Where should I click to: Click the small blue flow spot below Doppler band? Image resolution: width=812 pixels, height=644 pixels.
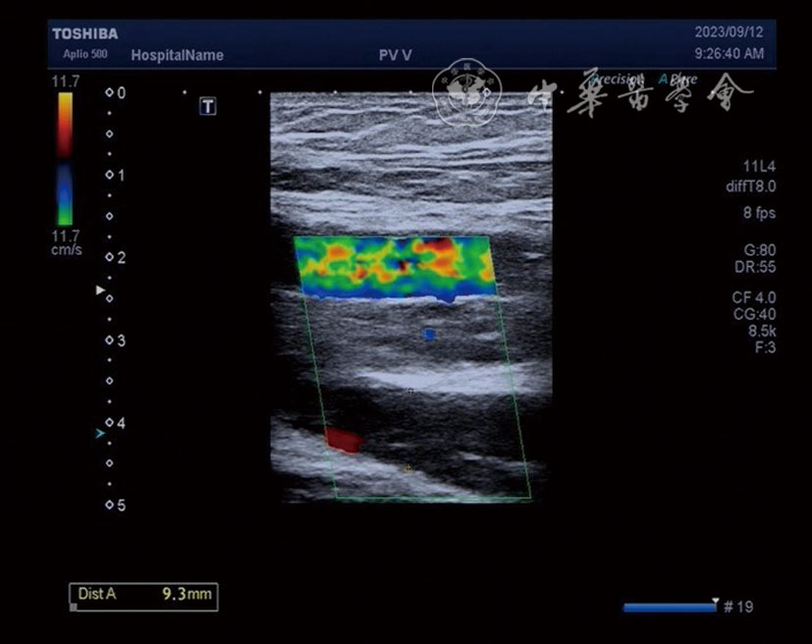429,335
